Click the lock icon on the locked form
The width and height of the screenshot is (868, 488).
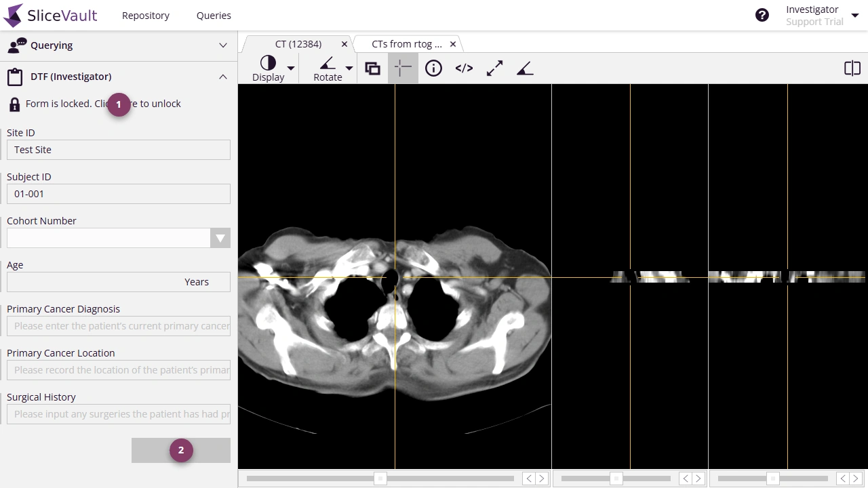[x=14, y=104]
